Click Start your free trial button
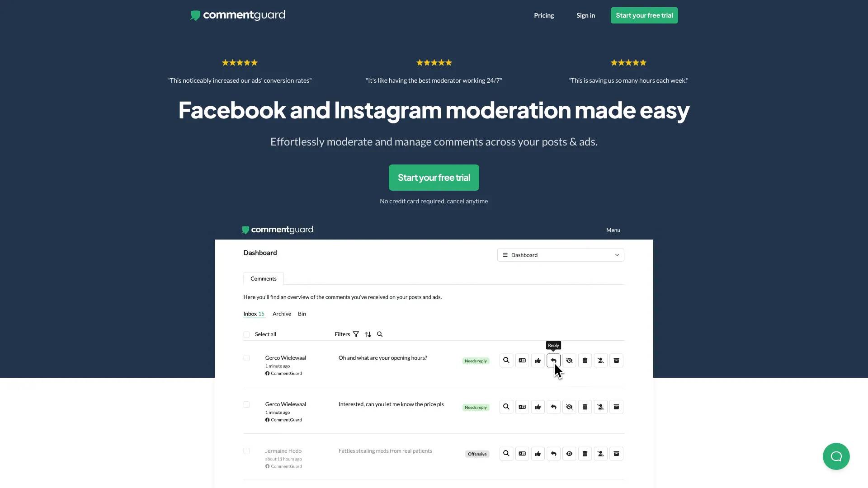 [434, 178]
